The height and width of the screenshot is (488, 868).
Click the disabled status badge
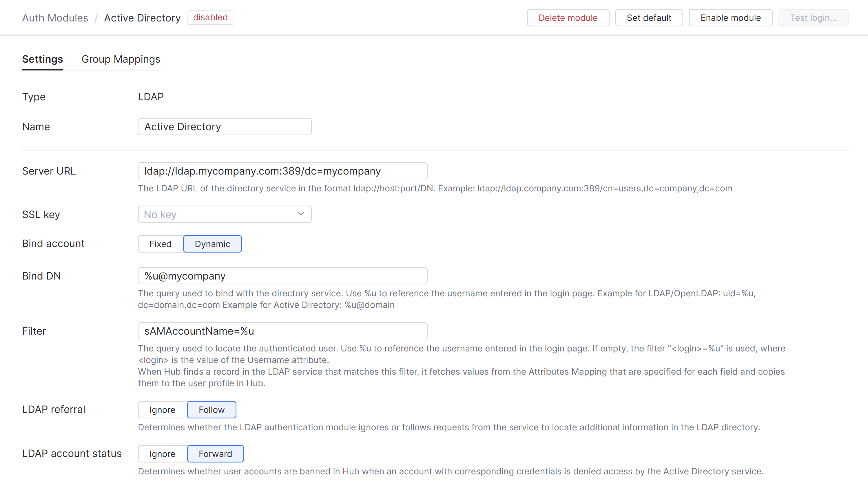210,17
